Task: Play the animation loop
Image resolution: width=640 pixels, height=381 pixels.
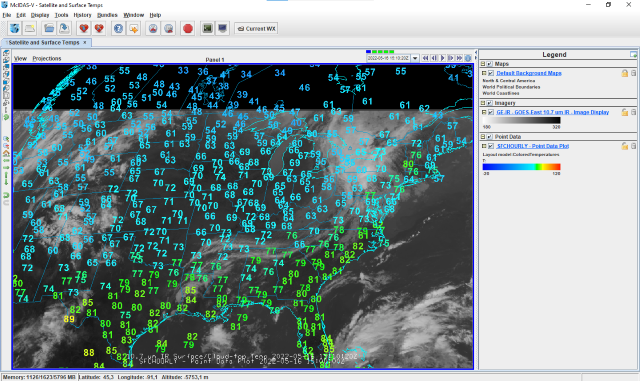Action: click(x=442, y=58)
